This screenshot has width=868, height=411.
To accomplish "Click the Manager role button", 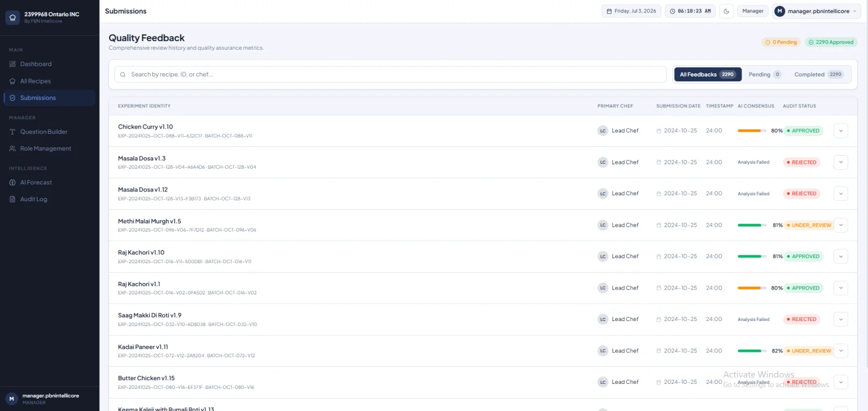I will (x=752, y=11).
